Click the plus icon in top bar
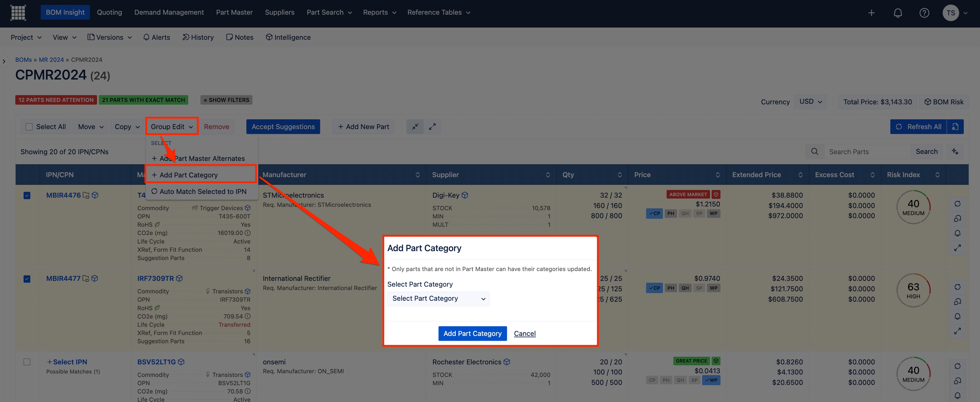Viewport: 980px width, 402px height. pyautogui.click(x=871, y=13)
